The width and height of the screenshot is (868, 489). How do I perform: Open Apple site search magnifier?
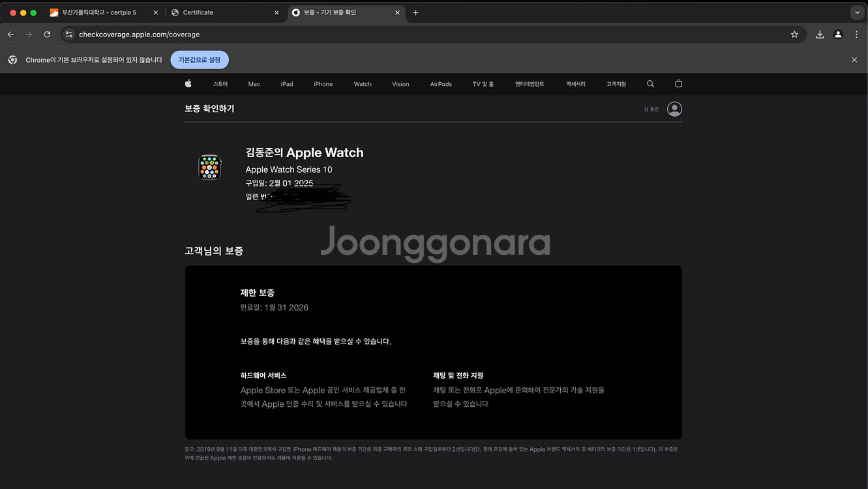[650, 83]
